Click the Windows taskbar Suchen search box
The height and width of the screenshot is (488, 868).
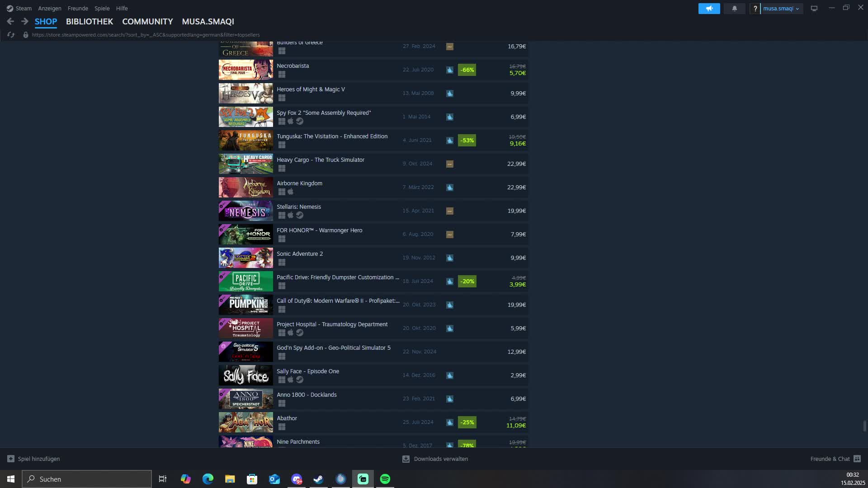tap(87, 479)
